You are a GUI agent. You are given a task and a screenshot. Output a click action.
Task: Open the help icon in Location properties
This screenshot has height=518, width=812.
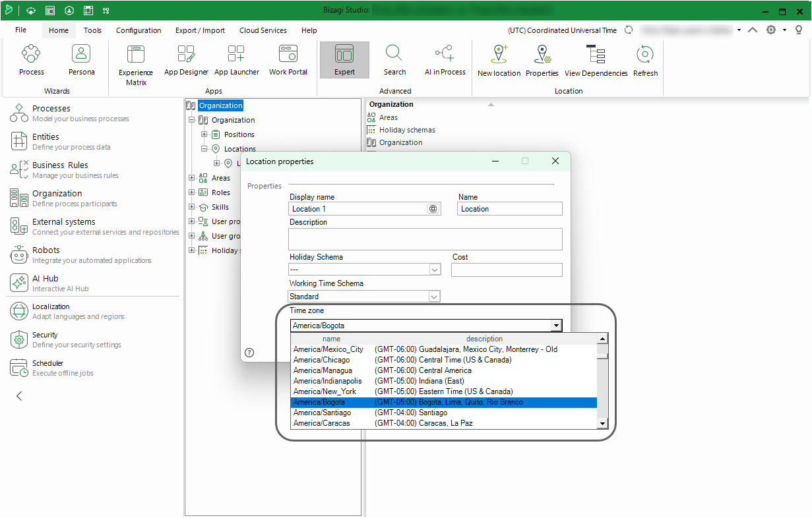click(x=249, y=353)
